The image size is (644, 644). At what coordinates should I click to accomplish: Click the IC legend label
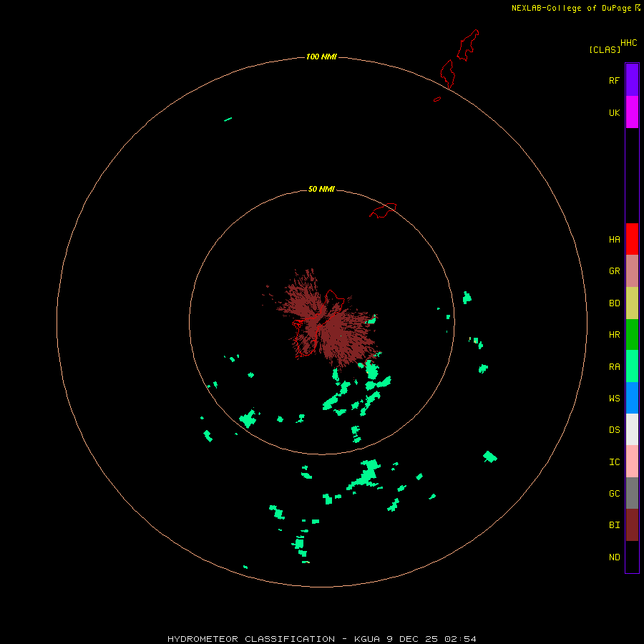tap(614, 462)
